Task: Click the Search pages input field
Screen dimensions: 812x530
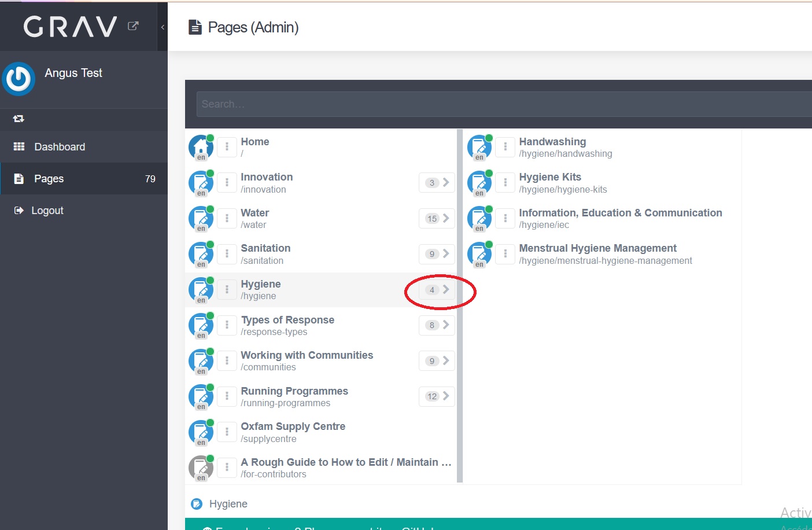Action: (503, 104)
